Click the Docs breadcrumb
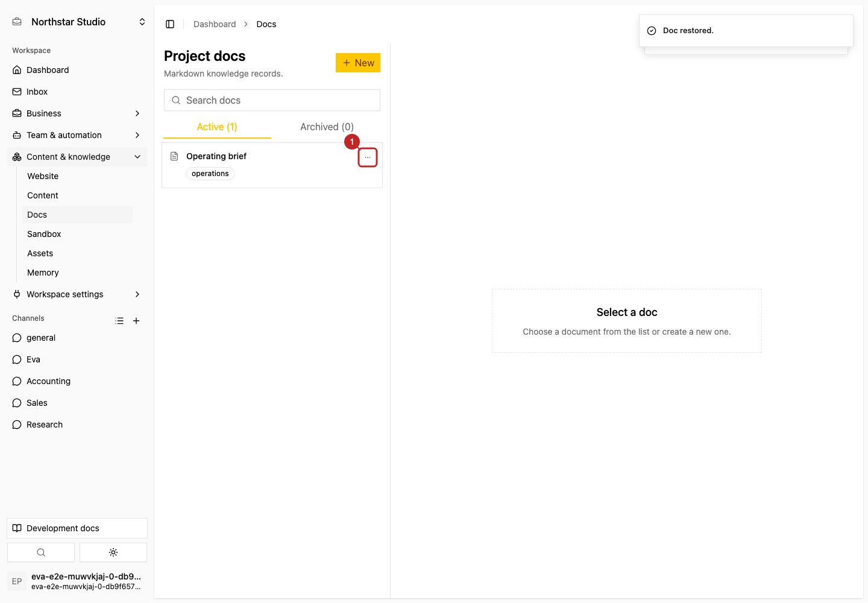 pos(266,24)
